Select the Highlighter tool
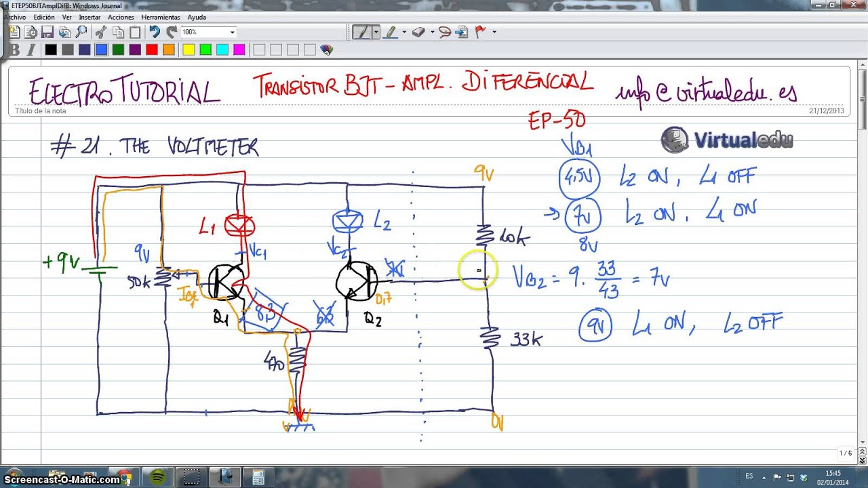 coord(391,32)
